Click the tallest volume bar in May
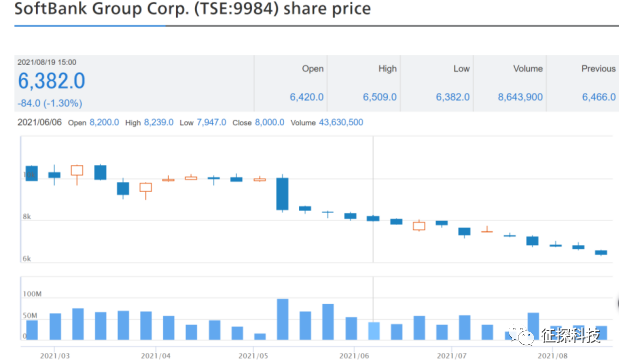620x363 pixels. [x=282, y=320]
